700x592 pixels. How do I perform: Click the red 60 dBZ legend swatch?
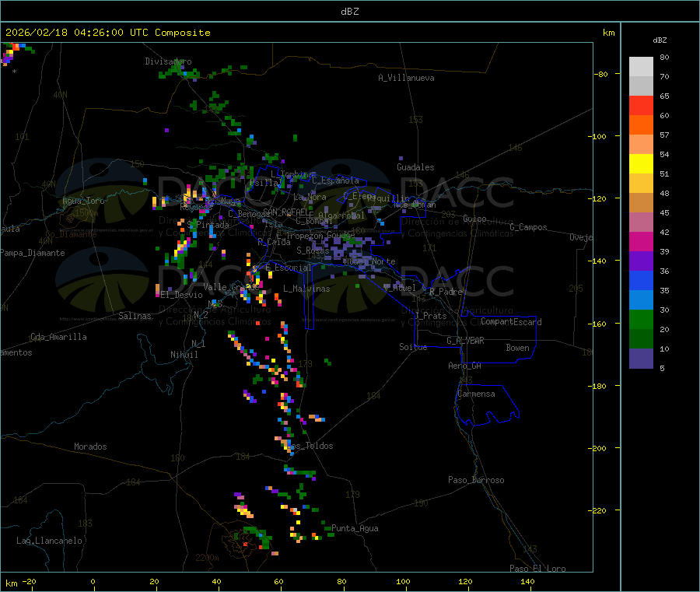coord(641,105)
